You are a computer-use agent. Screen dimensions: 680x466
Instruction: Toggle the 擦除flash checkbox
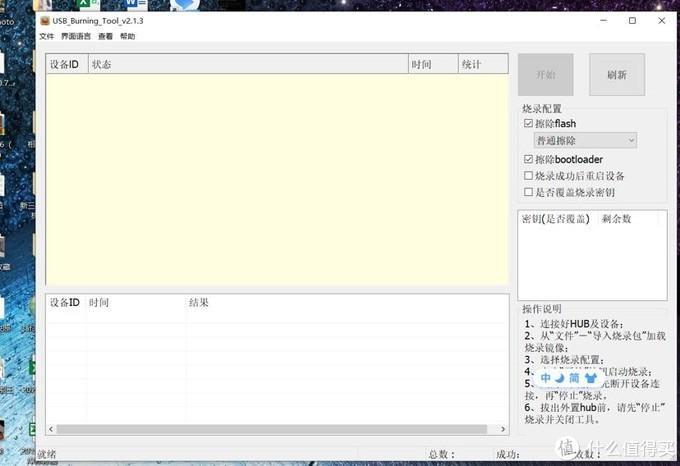(x=529, y=124)
